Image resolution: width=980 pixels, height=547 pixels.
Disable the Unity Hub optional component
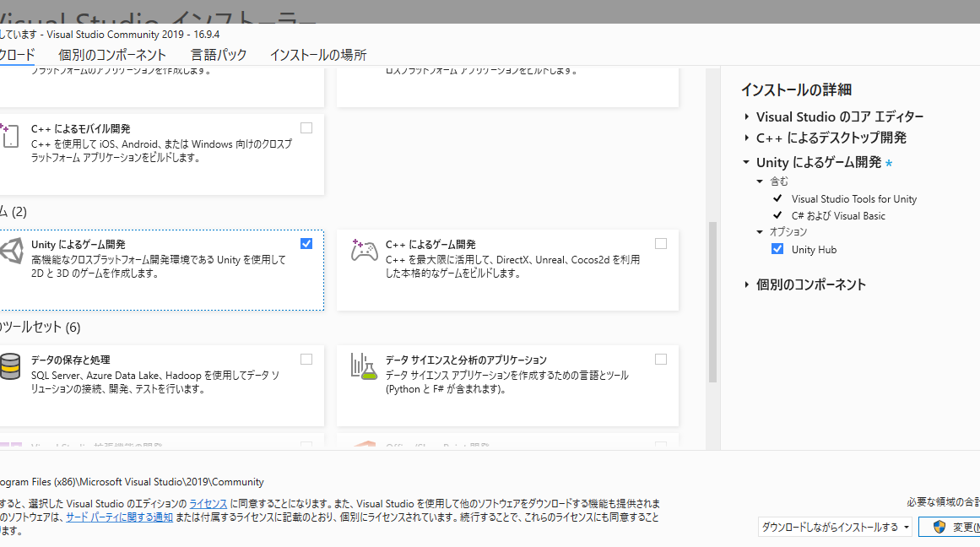pos(777,248)
